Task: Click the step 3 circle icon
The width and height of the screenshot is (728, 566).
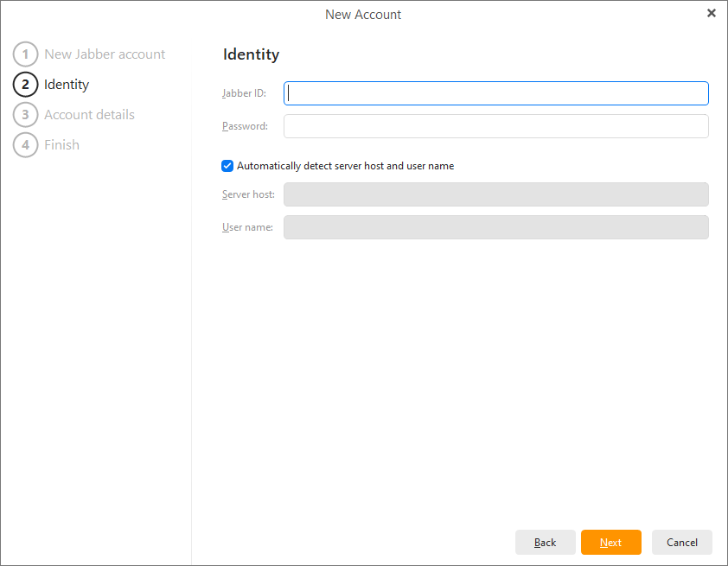Action: pos(26,115)
